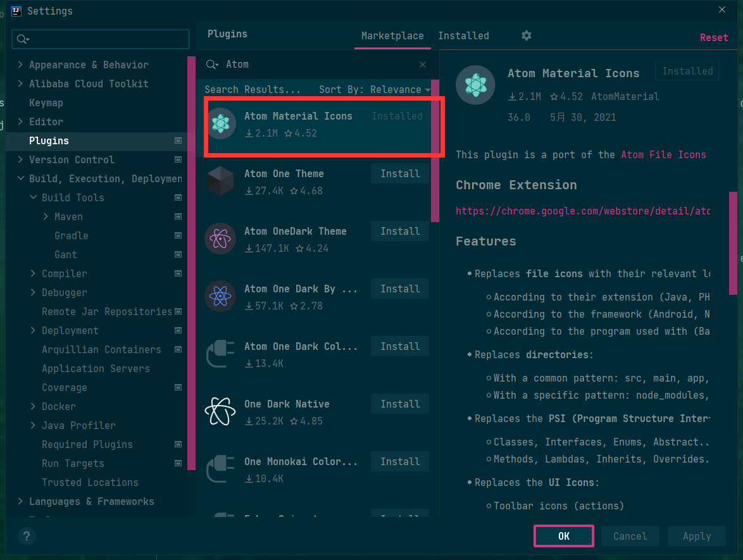Select Arquillian Containers settings item
This screenshot has width=743, height=560.
click(x=101, y=350)
